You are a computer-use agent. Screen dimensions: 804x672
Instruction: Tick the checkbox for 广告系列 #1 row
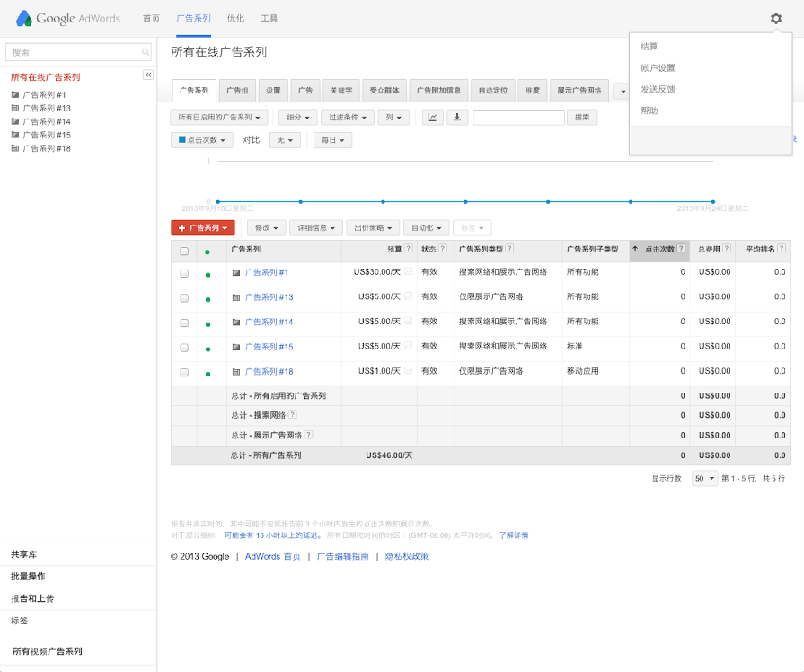(184, 273)
